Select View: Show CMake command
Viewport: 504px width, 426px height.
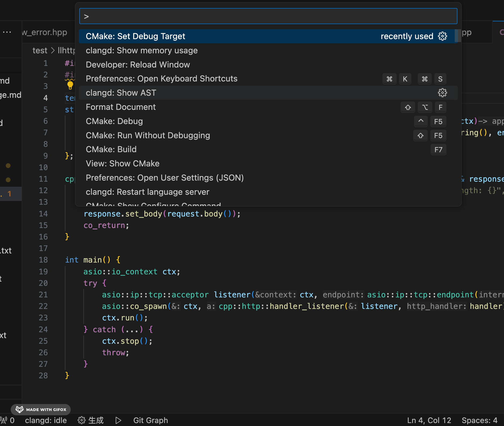click(268, 163)
